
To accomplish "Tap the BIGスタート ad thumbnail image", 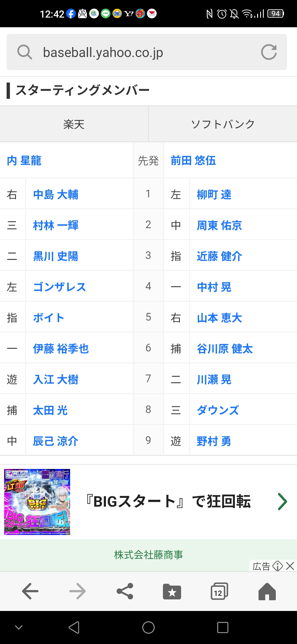I will pyautogui.click(x=37, y=502).
